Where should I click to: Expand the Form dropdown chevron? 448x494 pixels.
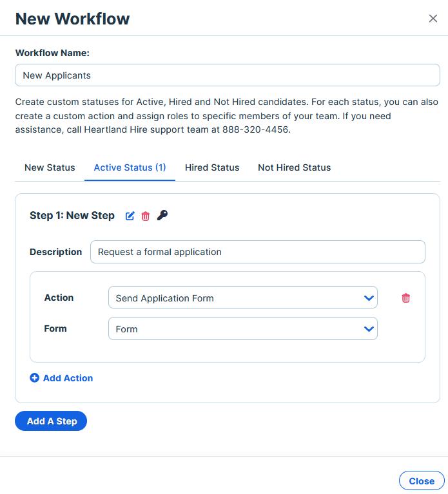369,329
